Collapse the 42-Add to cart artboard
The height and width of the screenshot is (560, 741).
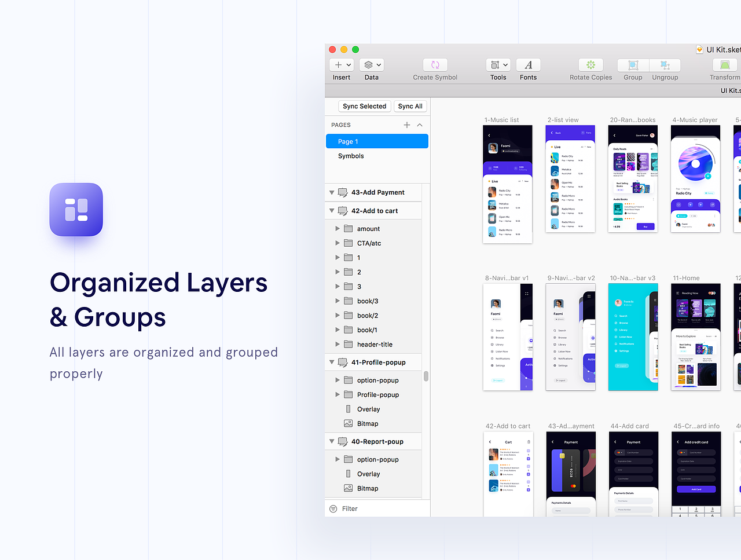[x=332, y=211]
